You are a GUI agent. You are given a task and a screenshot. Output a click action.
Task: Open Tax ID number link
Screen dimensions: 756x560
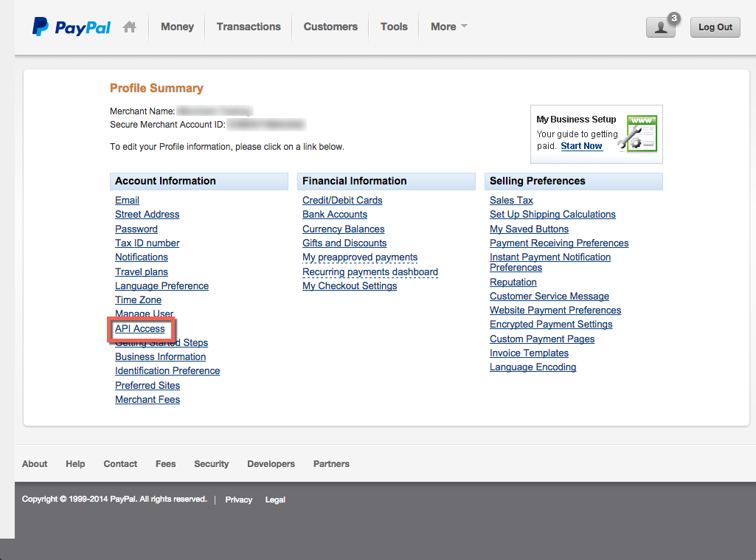[147, 243]
